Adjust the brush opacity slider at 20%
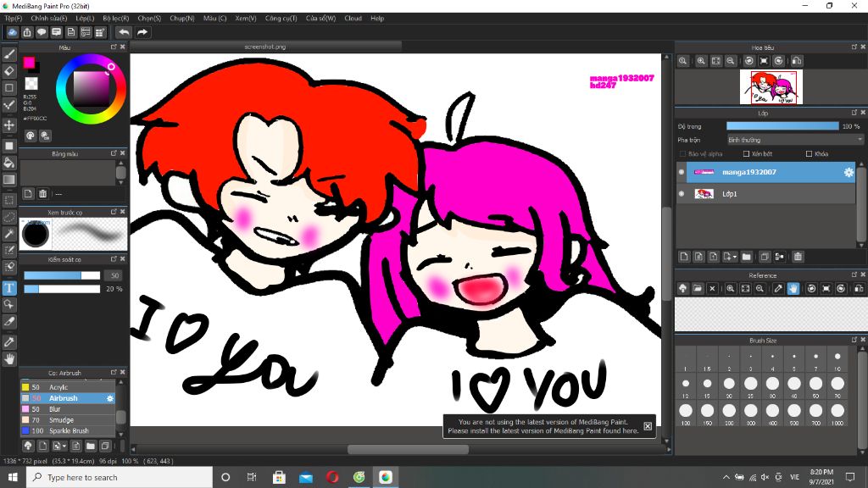868x488 pixels. pos(62,289)
